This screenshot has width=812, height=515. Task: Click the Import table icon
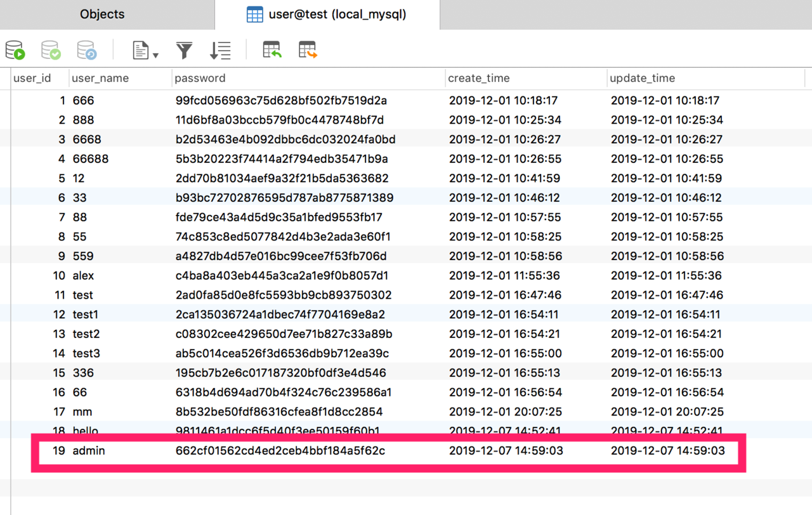click(272, 50)
